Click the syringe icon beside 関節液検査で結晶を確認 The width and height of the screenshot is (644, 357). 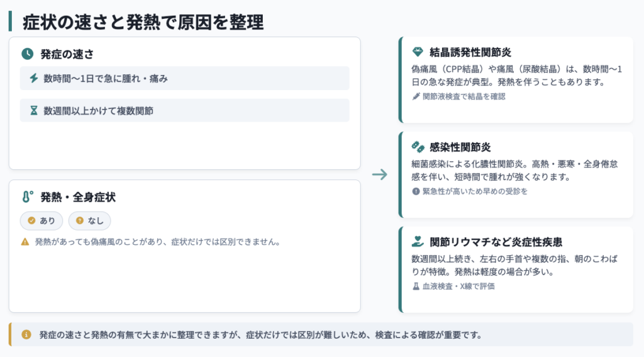click(416, 96)
